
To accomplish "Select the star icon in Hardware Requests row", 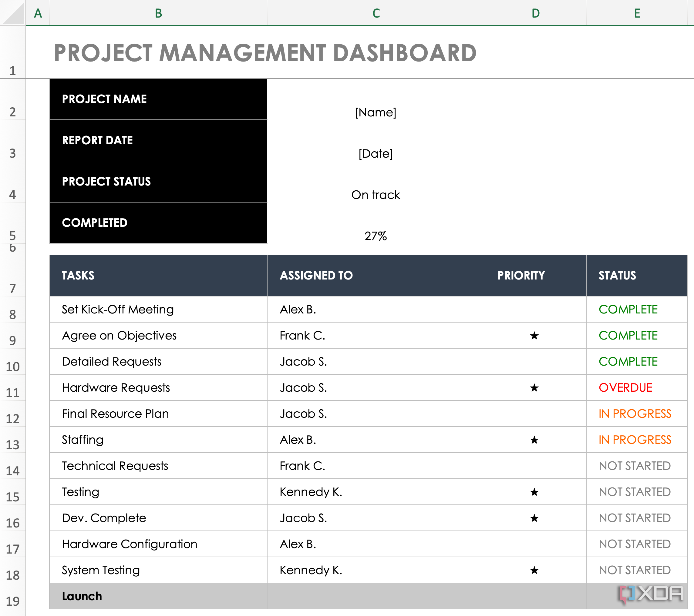I will pyautogui.click(x=534, y=387).
